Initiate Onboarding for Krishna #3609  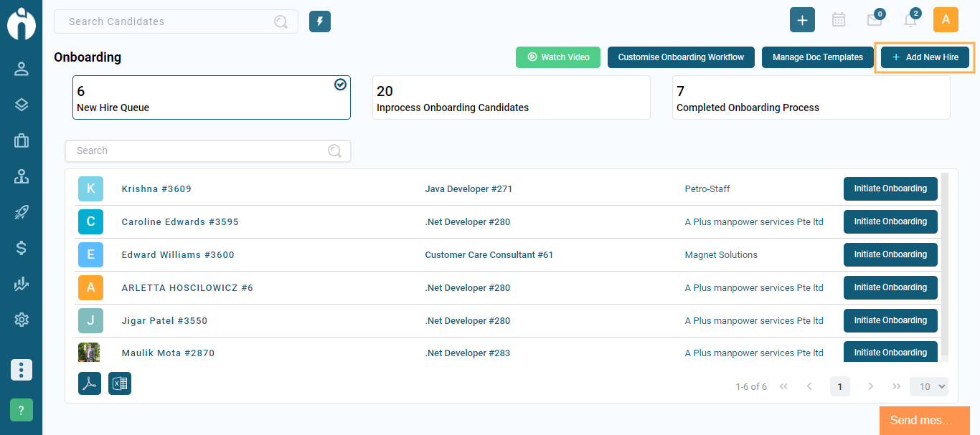coord(890,188)
